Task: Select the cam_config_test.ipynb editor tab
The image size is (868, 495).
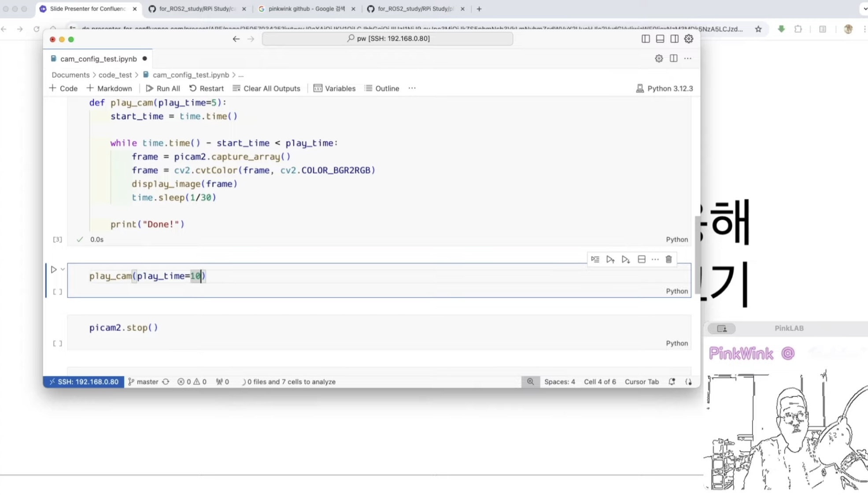Action: (98, 59)
